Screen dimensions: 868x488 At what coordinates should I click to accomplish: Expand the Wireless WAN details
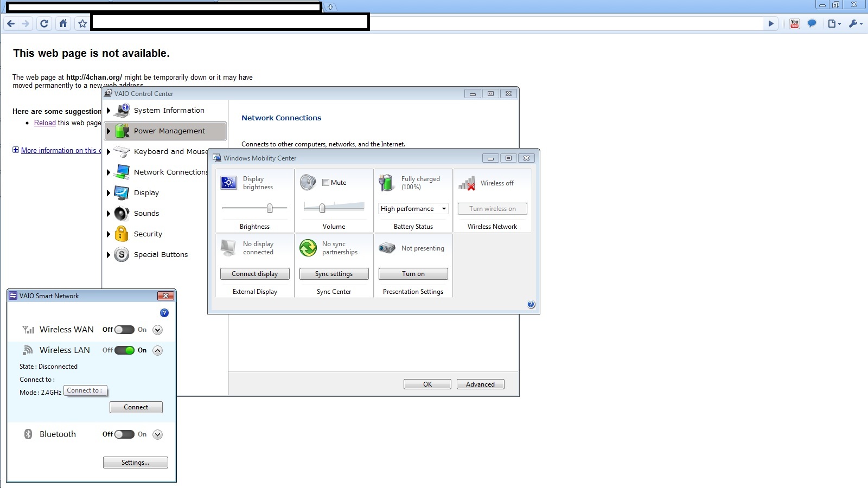158,330
